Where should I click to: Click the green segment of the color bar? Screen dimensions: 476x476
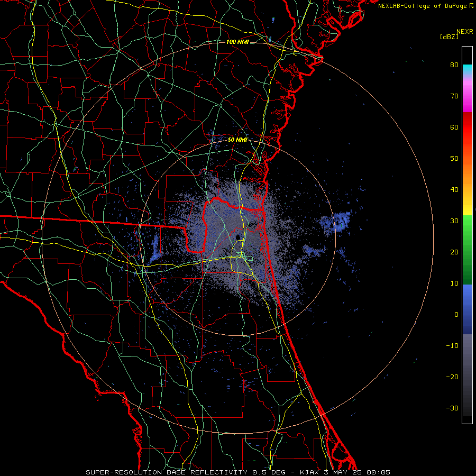(x=467, y=250)
